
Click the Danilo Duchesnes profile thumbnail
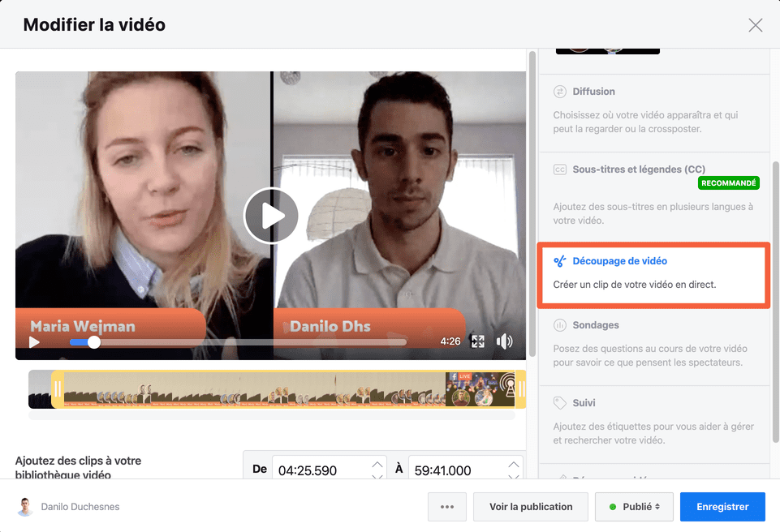click(24, 506)
